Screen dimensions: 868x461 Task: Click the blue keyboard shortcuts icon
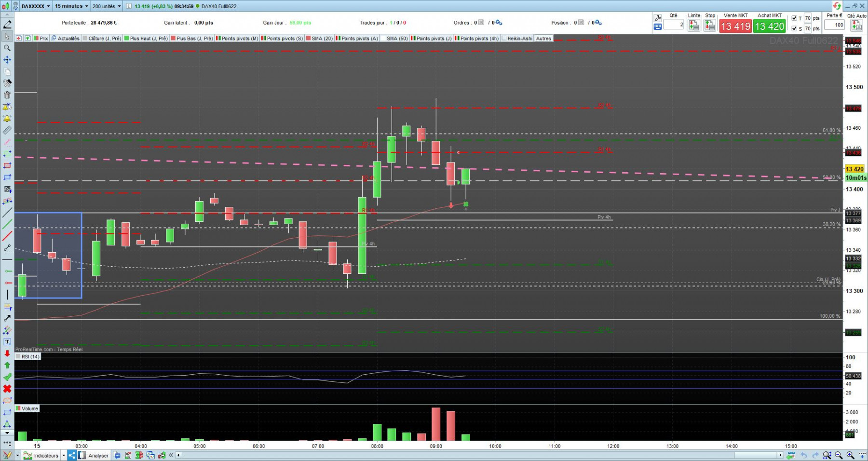point(657,27)
